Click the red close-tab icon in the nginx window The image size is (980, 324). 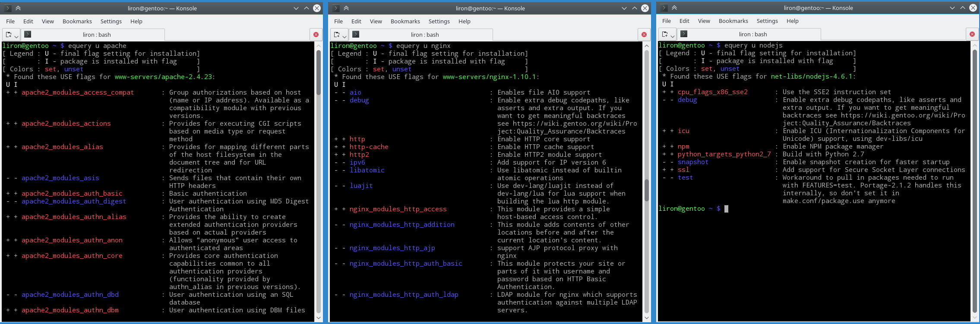pos(644,35)
